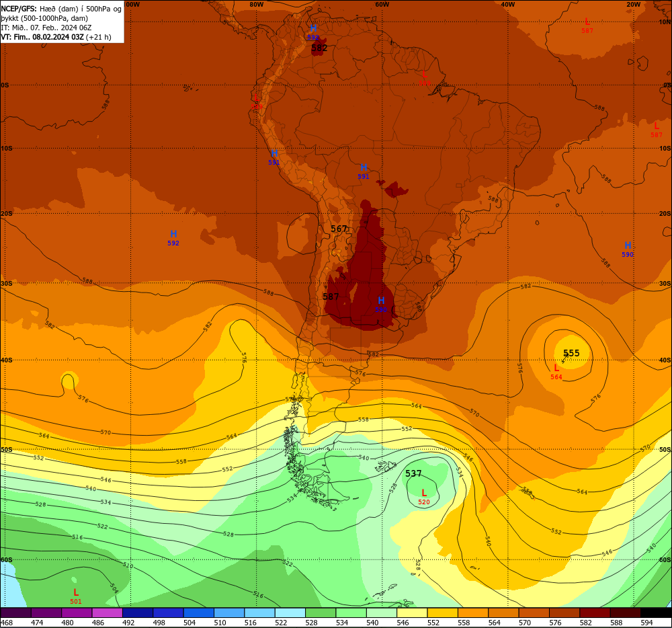This screenshot has width=672, height=628.
Task: Click the '20S' latitude label on left edge
Action: [7, 213]
